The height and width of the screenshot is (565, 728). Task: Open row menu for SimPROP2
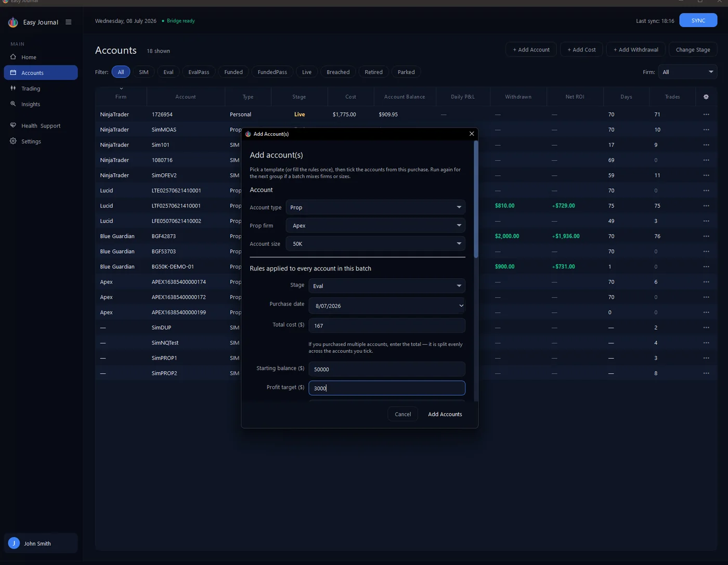[706, 373]
